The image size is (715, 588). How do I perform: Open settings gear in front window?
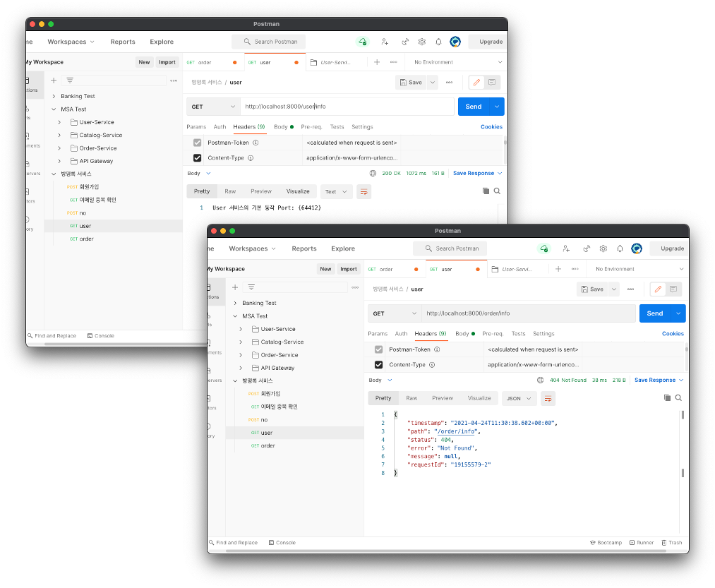[603, 248]
